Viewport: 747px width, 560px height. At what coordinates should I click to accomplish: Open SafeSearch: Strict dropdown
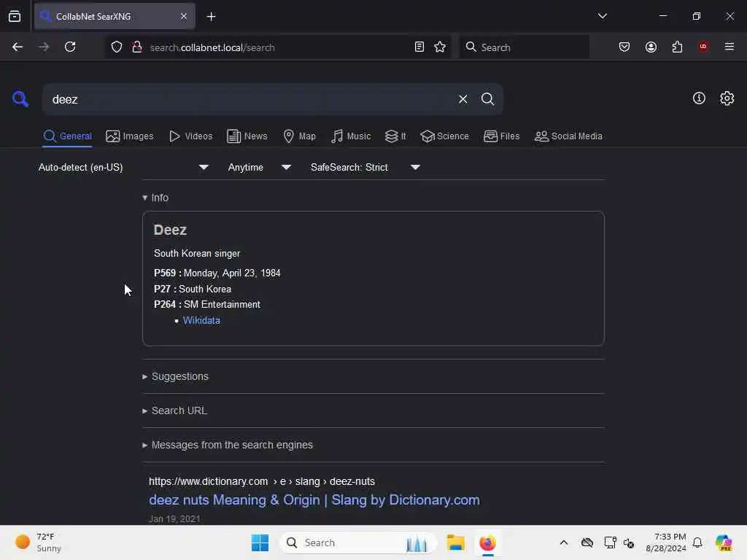(365, 167)
